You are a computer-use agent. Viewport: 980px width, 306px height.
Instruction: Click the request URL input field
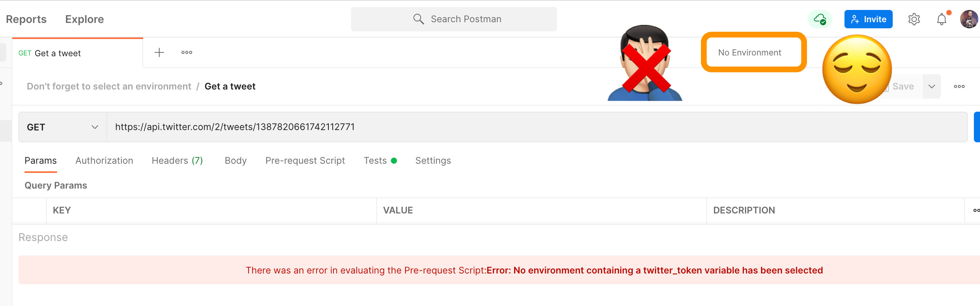(536, 127)
